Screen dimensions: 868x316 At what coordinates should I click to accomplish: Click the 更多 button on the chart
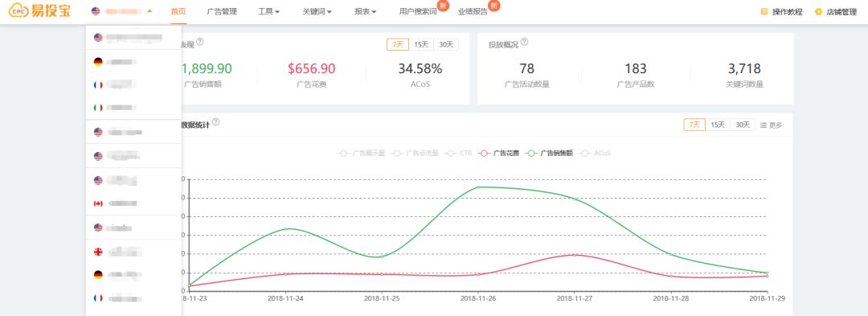click(x=771, y=125)
